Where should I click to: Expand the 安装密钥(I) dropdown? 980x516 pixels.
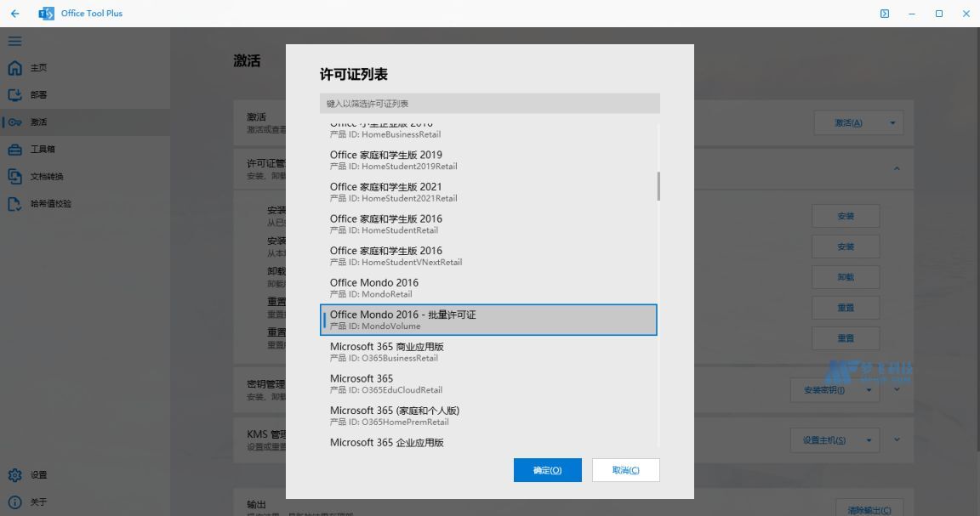(x=869, y=389)
